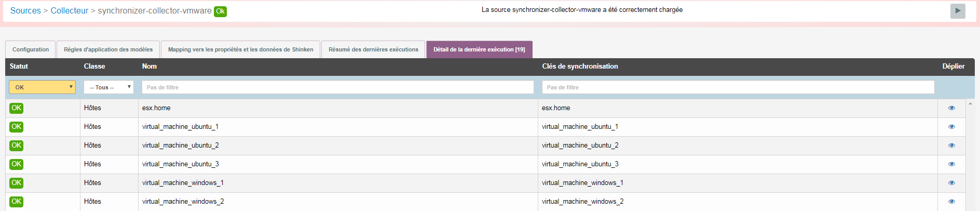Screen dimensions: 980x211
Task: Select the Résumé des dernières exécutions tab
Action: tap(373, 50)
